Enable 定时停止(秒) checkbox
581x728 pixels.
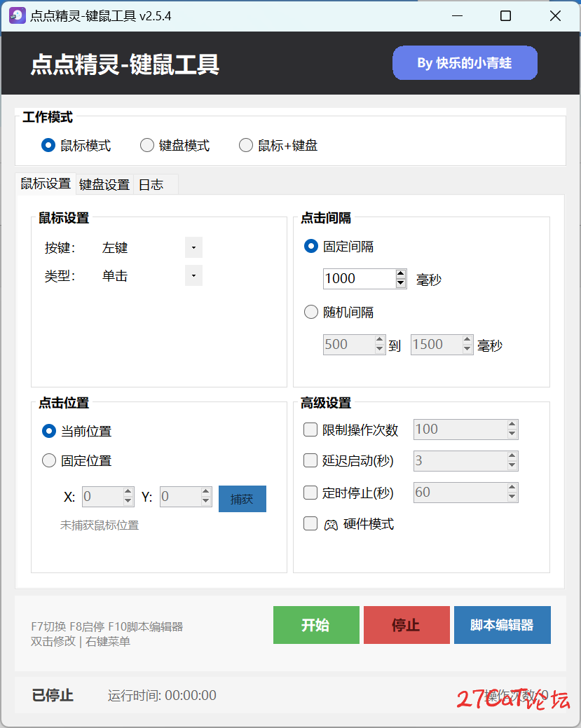click(x=310, y=493)
